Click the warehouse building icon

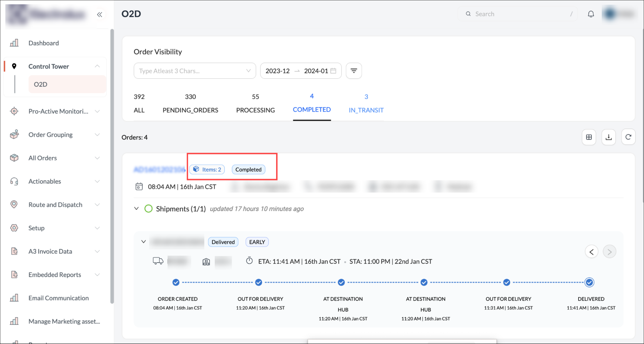click(206, 262)
